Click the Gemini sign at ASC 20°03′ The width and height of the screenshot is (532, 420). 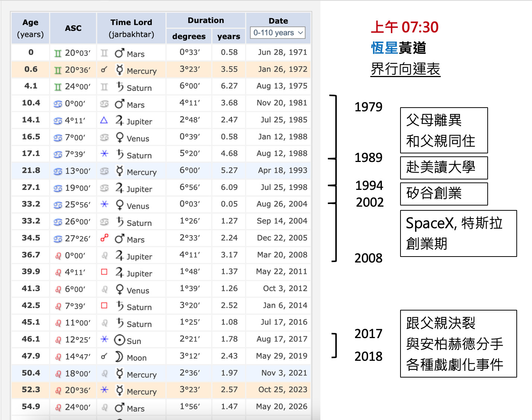[x=58, y=53]
